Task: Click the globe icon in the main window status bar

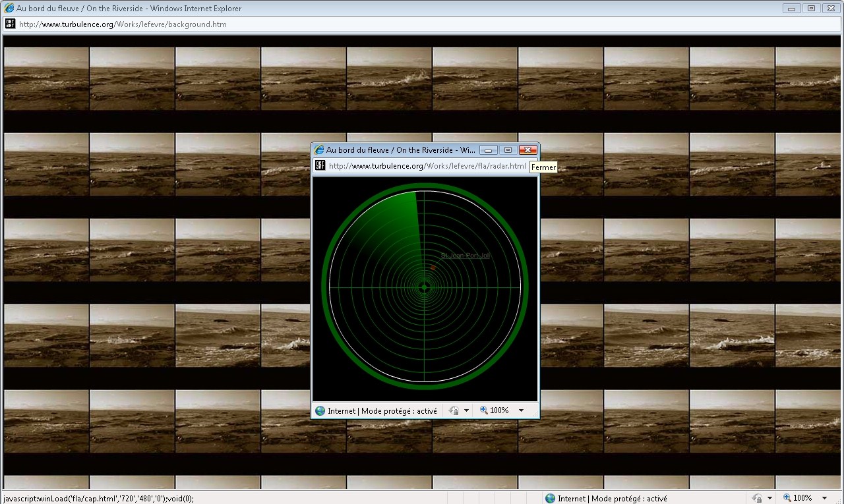Action: click(x=550, y=498)
